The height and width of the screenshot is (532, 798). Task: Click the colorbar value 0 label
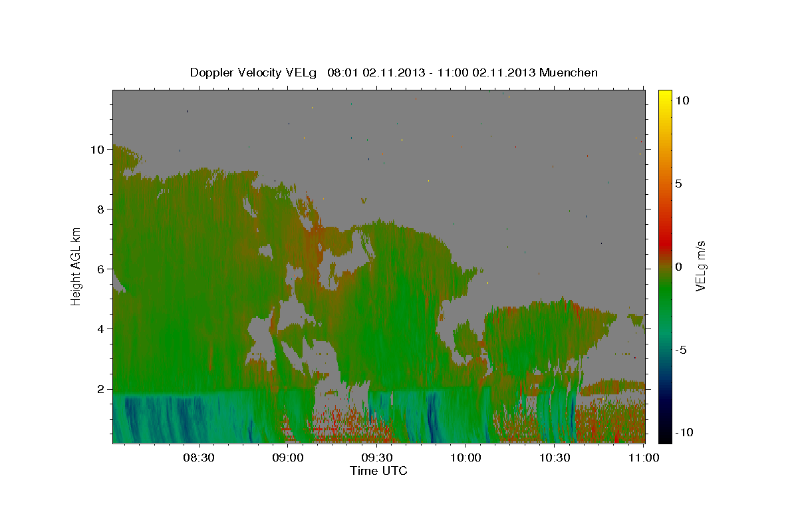point(678,267)
